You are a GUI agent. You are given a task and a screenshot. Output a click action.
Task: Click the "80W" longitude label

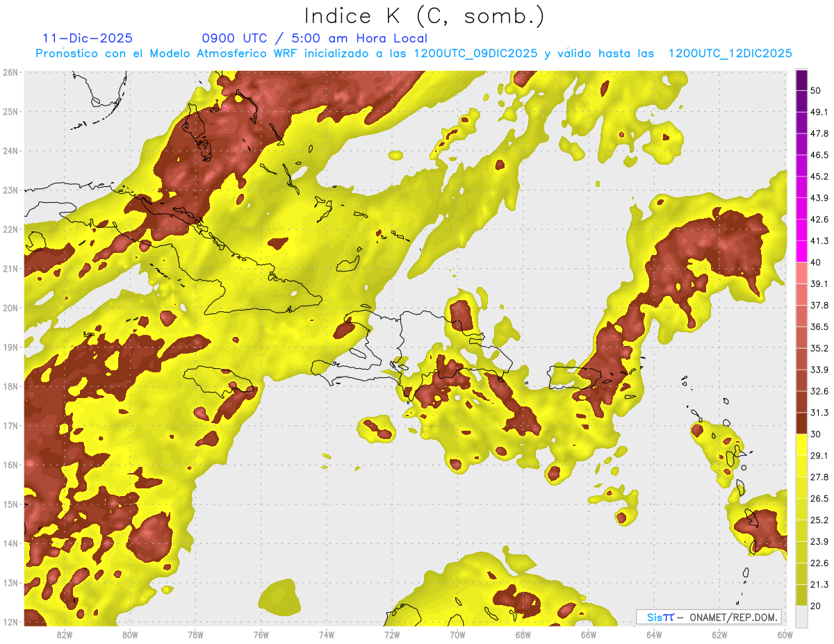pos(130,635)
